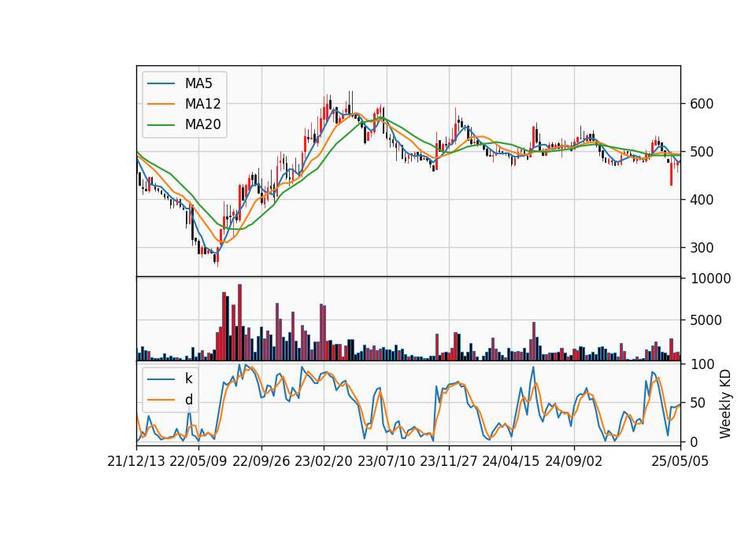This screenshot has width=756, height=543.
Task: Click the orange MA12 legend line sample
Action: 161,104
